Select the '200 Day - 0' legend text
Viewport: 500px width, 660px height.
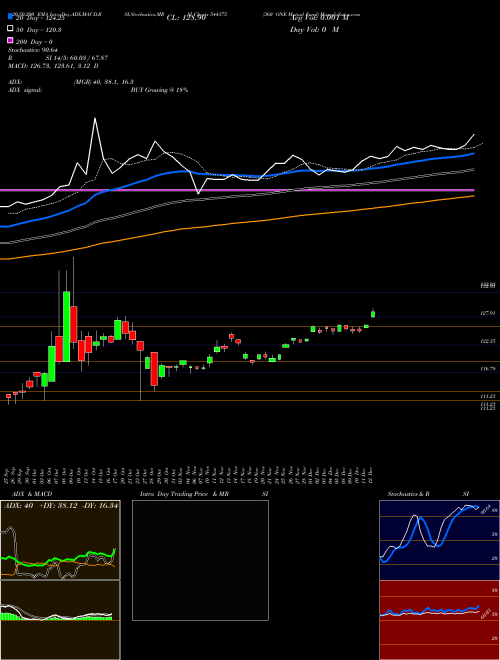[x=35, y=42]
